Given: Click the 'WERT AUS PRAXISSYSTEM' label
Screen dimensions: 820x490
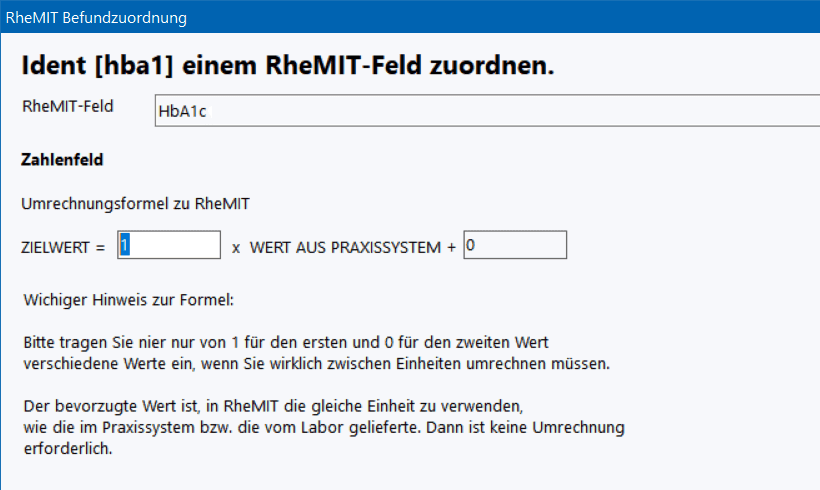Looking at the screenshot, I should (x=345, y=247).
